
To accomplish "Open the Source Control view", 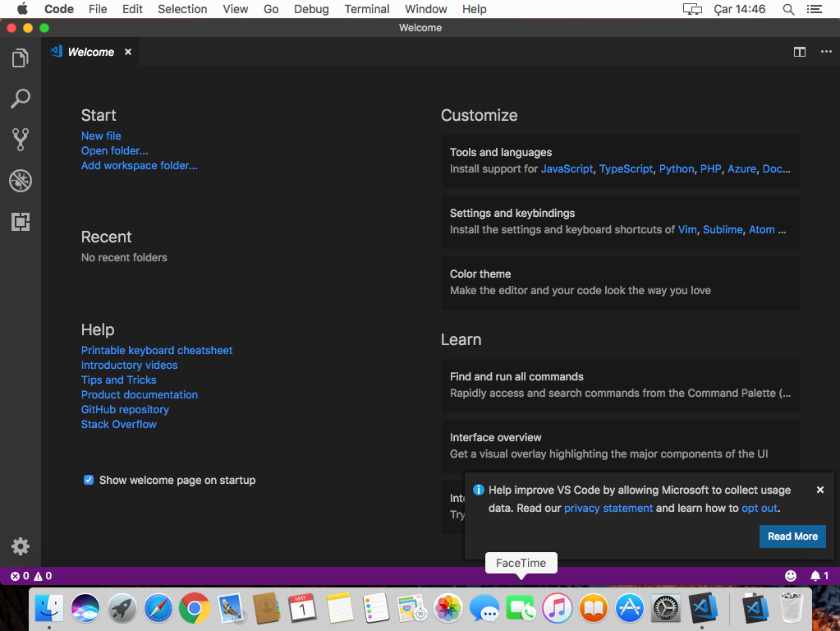I will [20, 140].
